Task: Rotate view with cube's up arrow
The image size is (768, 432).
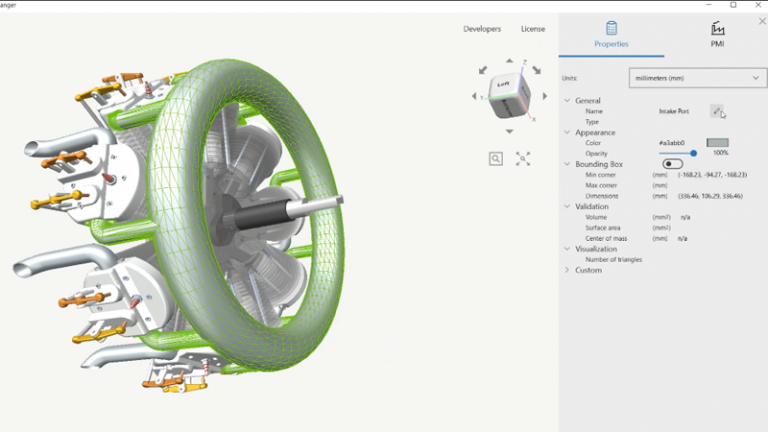Action: (x=509, y=61)
